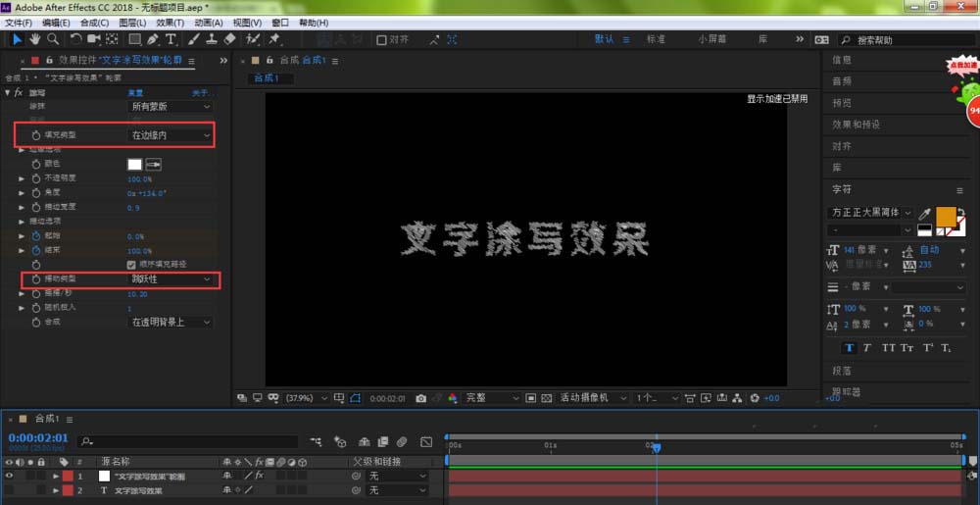Select the Unified Camera tool
Screen dimensions: 980x505
94,39
